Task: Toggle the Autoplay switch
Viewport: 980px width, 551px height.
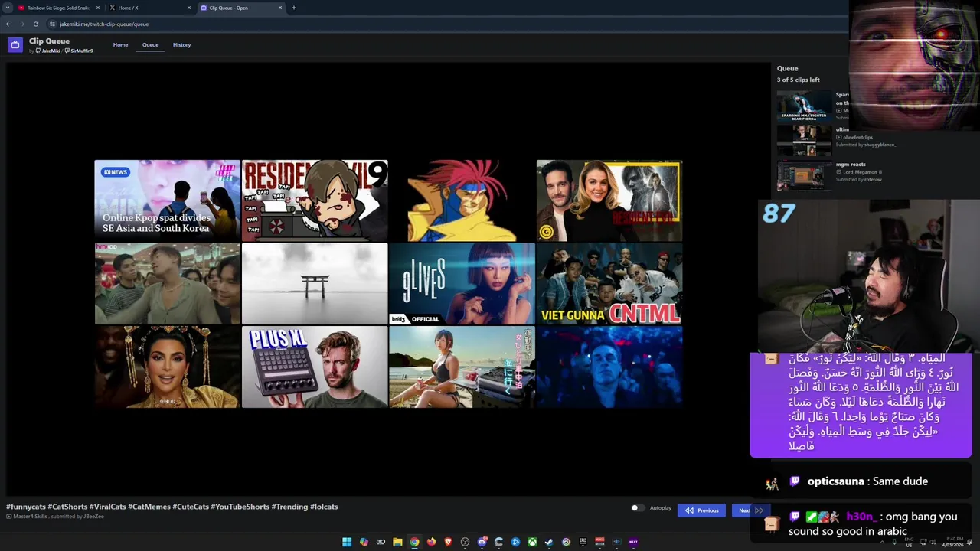Action: pos(637,508)
